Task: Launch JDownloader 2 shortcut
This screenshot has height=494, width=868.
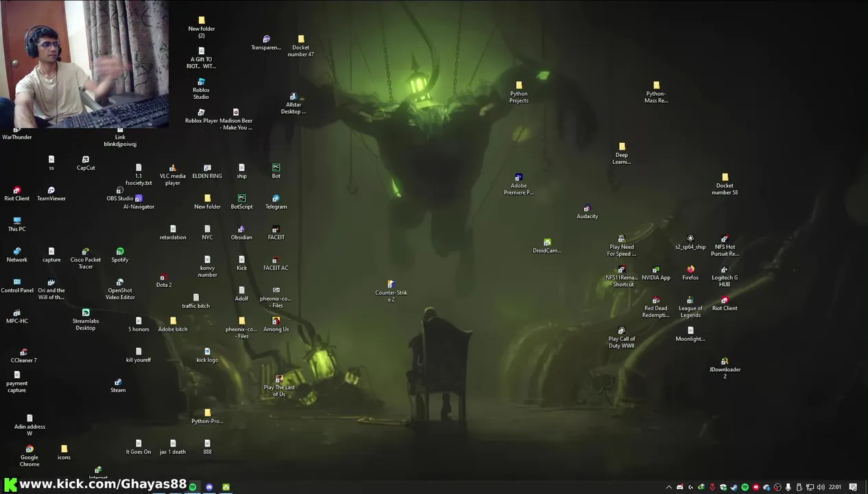Action: coord(725,368)
